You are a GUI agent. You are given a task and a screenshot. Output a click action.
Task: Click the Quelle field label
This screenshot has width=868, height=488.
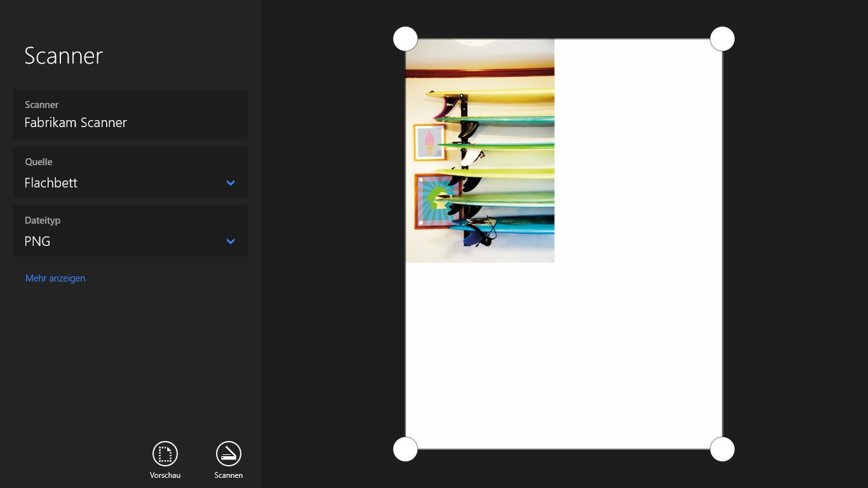[39, 162]
